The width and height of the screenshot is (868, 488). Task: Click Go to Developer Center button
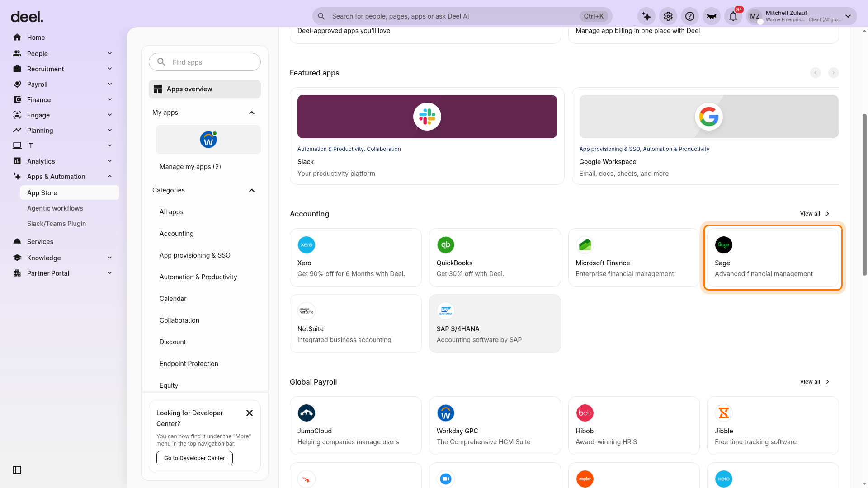[x=194, y=458]
